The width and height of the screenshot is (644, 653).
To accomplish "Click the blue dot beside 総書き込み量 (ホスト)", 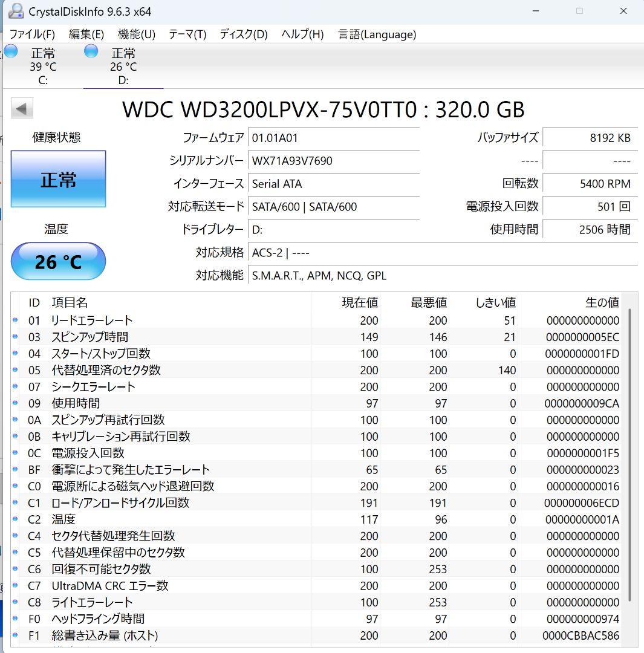I will point(14,635).
